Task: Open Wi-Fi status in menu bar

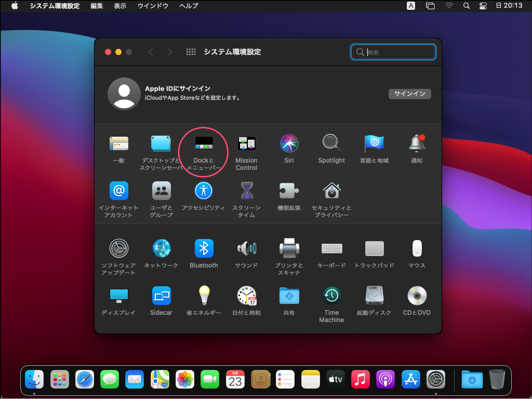Action: click(449, 6)
